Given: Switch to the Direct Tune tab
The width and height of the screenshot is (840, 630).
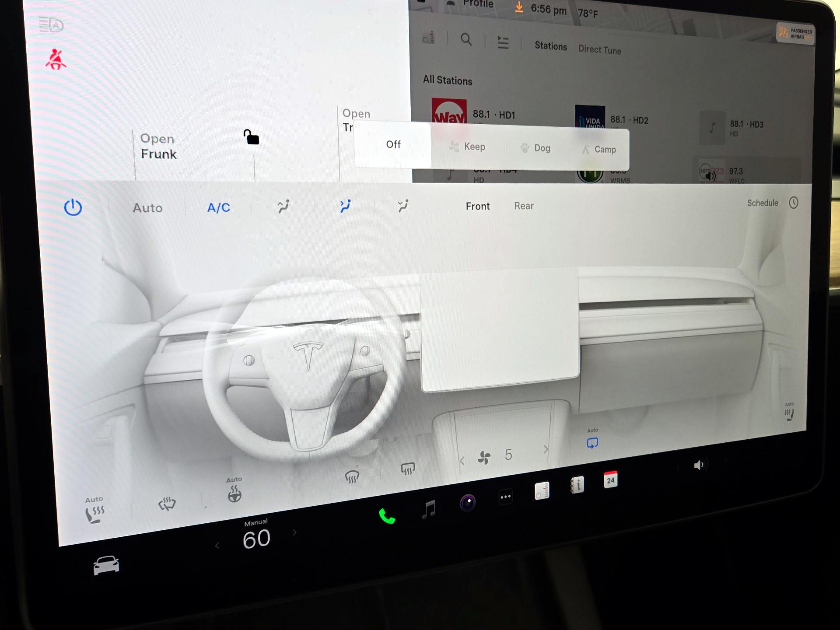Looking at the screenshot, I should [x=599, y=49].
